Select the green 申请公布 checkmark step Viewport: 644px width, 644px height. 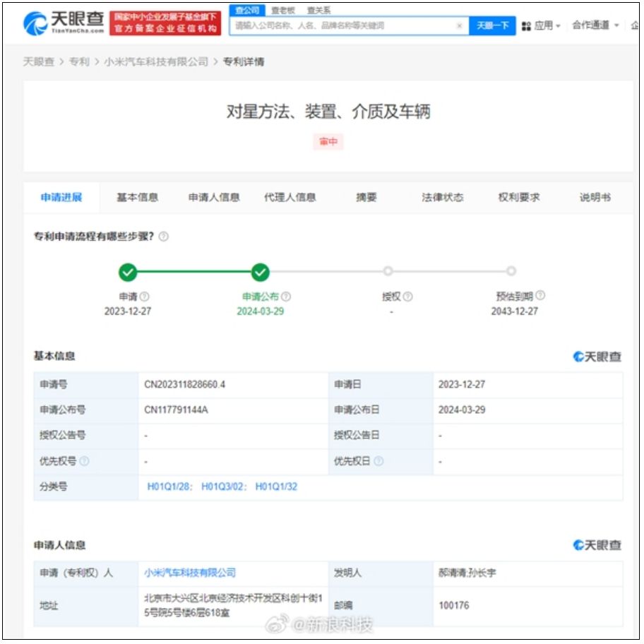click(x=261, y=272)
